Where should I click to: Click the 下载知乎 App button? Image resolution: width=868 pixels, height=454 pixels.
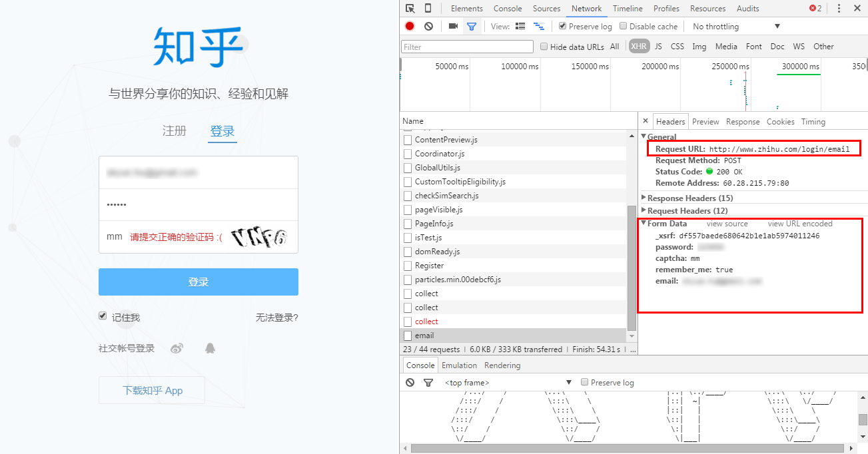point(152,390)
